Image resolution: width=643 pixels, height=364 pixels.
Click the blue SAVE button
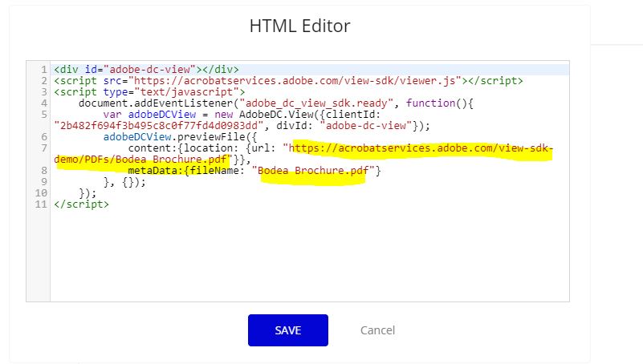pyautogui.click(x=288, y=330)
